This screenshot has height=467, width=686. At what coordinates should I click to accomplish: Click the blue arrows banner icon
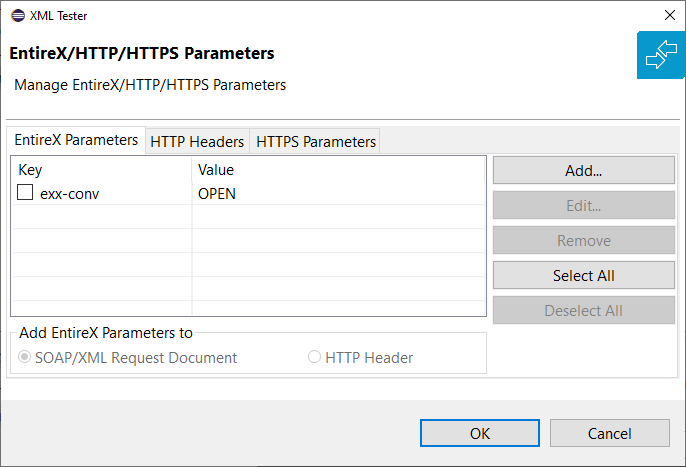click(x=661, y=55)
